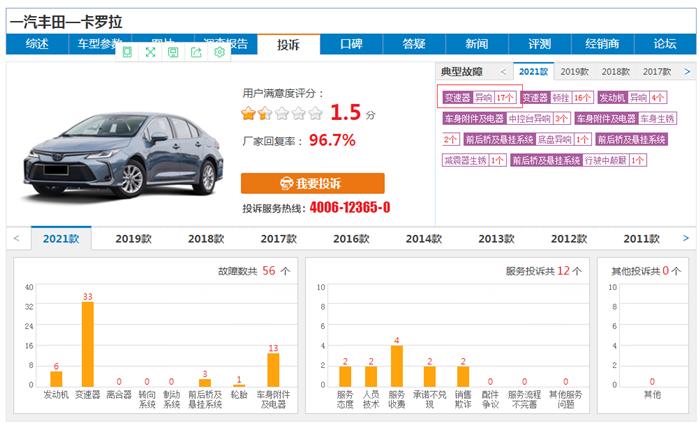The width and height of the screenshot is (700, 427).
Task: Click the 变速器 bar showing 33 faults
Action: click(88, 344)
